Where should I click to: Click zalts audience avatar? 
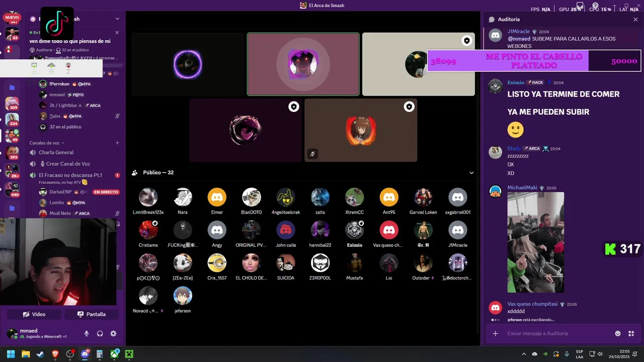(320, 197)
